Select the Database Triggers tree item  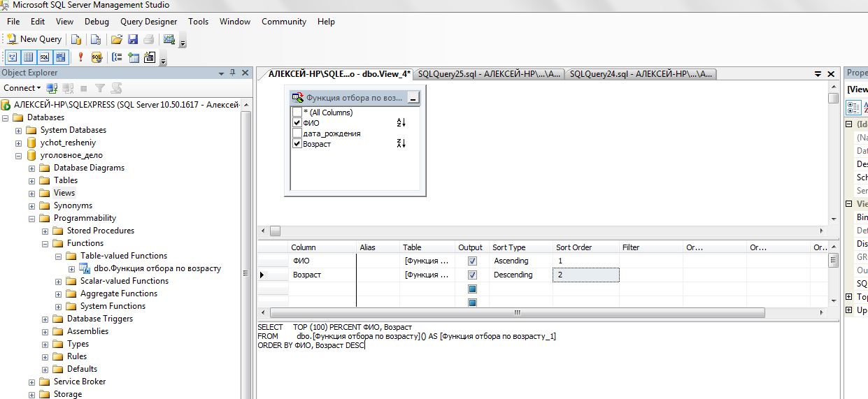[100, 319]
